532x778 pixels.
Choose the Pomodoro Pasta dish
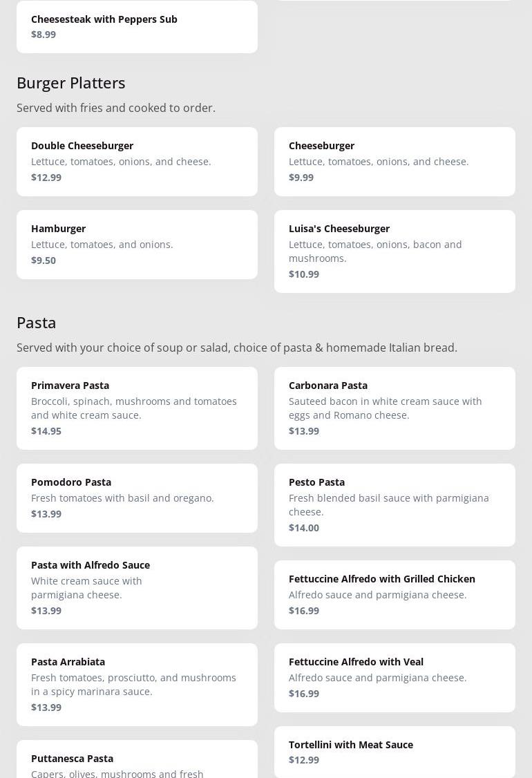coord(137,497)
